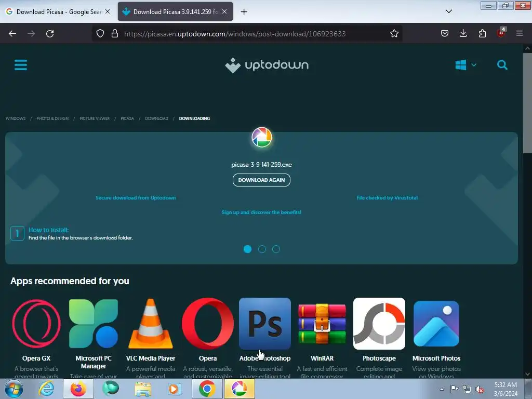The height and width of the screenshot is (399, 532).
Task: Open the red Opera app icon
Action: pyautogui.click(x=208, y=324)
